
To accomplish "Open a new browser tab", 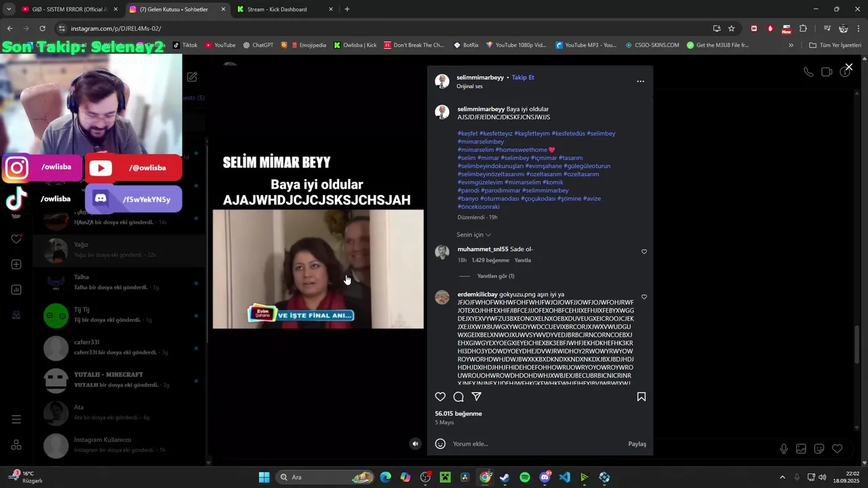I will (x=347, y=9).
